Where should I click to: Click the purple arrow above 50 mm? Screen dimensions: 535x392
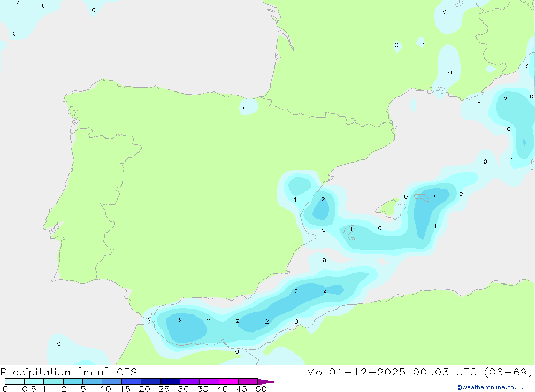click(267, 382)
